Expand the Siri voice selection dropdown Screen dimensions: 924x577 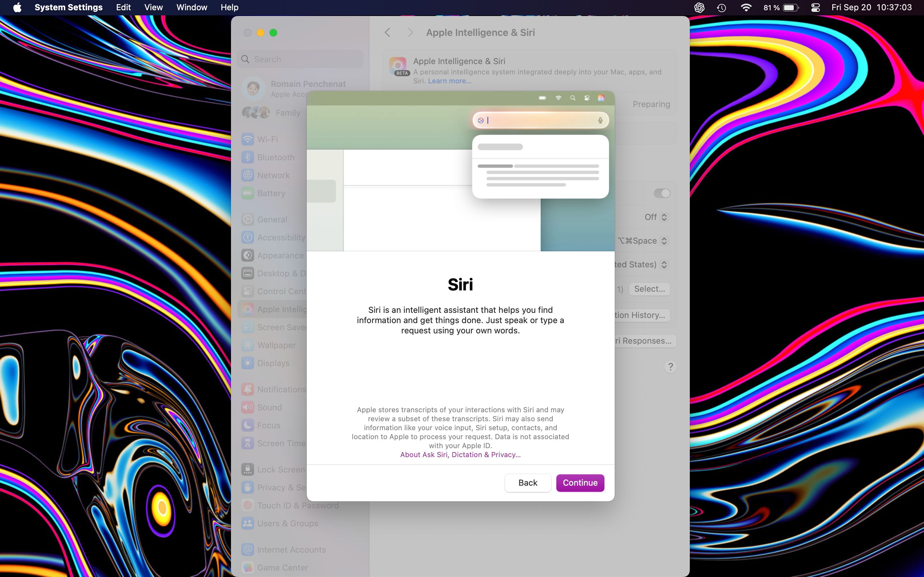[x=649, y=288]
